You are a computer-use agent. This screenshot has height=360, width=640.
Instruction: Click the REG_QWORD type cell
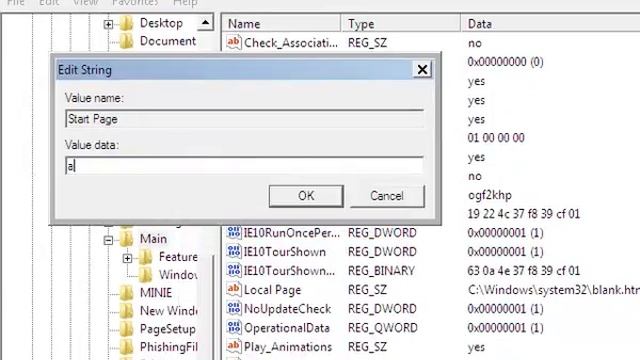382,328
